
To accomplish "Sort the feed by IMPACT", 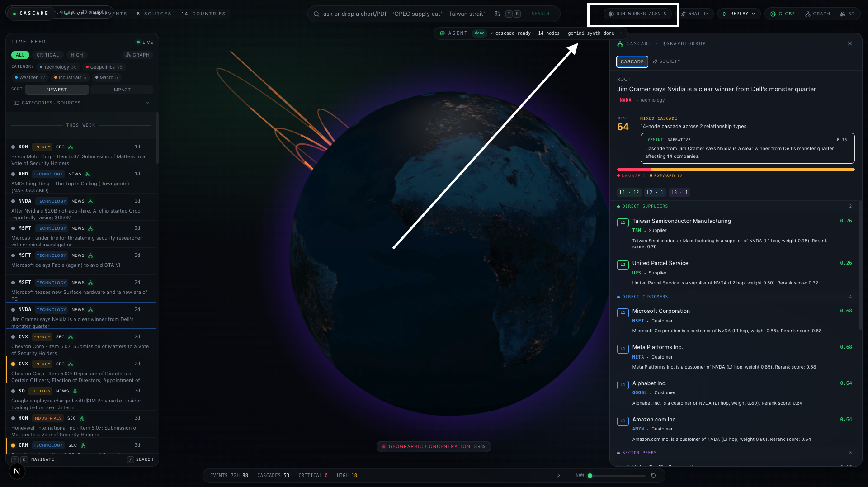I will 122,90.
